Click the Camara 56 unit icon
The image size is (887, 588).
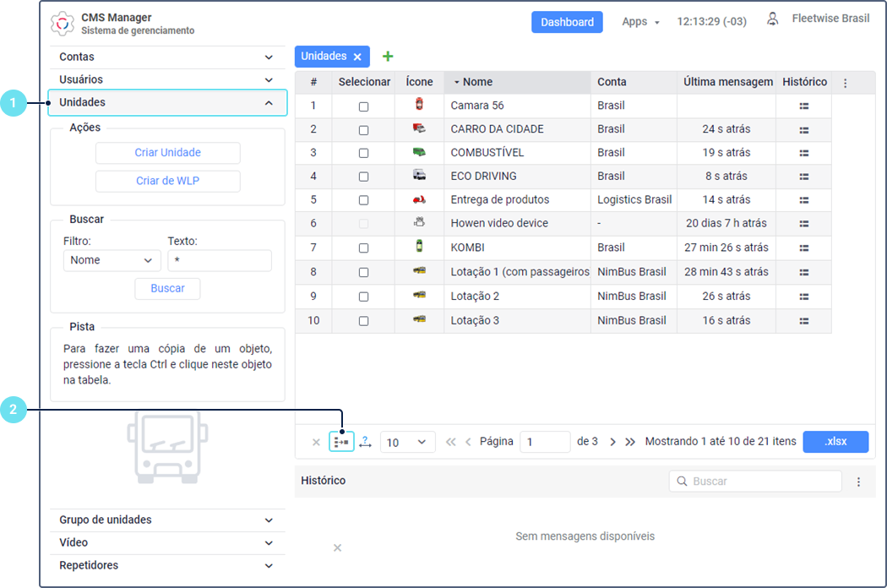419,104
